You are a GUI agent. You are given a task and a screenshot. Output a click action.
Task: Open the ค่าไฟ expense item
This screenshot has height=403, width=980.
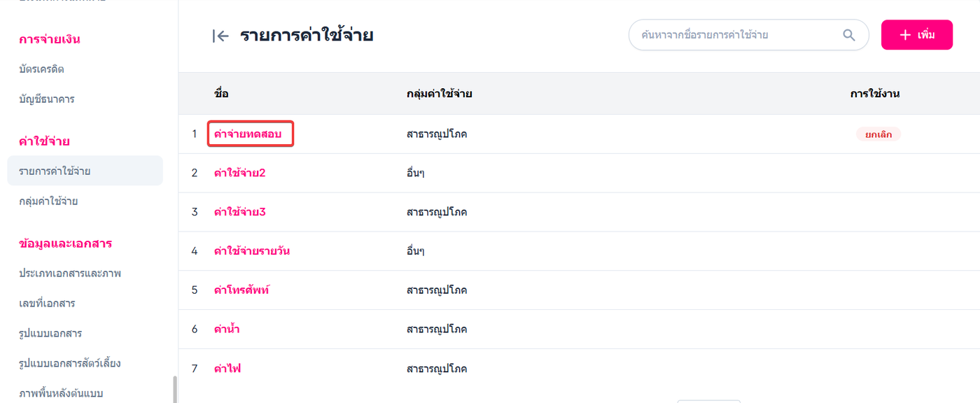(x=227, y=369)
